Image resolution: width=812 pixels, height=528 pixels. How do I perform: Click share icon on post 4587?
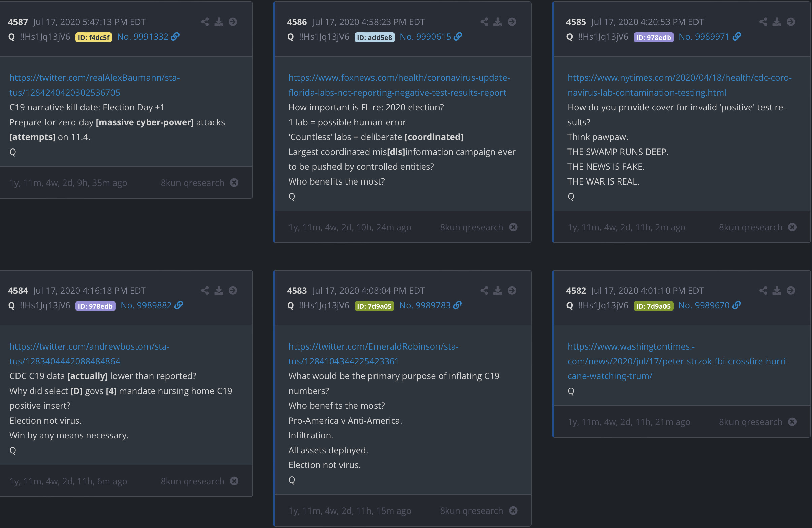point(205,22)
